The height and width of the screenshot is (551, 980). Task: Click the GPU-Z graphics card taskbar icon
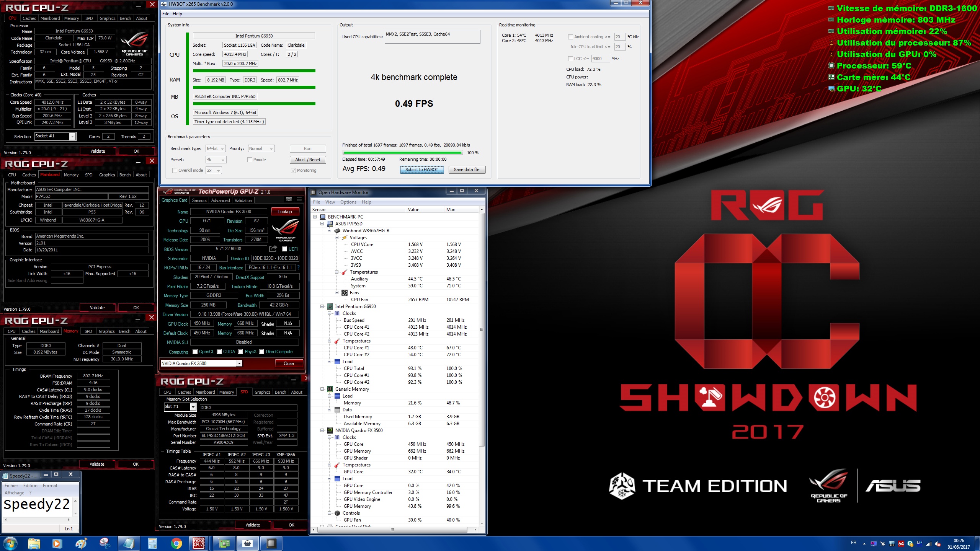pos(224,543)
